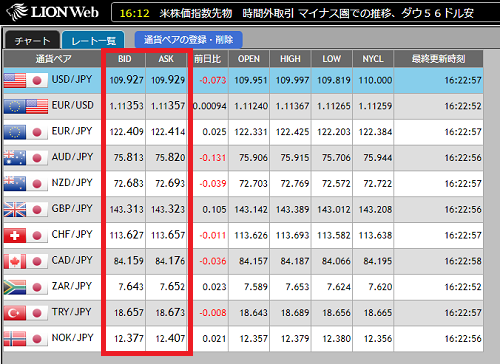Click the New Zealand flag in NZD/JPY row

[x=15, y=184]
